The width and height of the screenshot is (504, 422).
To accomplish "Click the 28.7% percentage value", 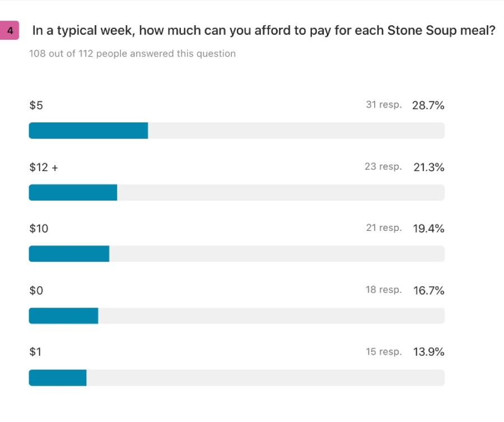I will click(428, 105).
